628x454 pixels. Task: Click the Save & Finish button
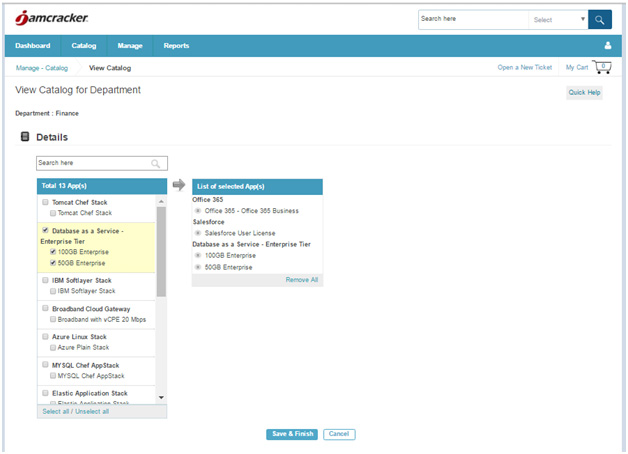point(292,434)
